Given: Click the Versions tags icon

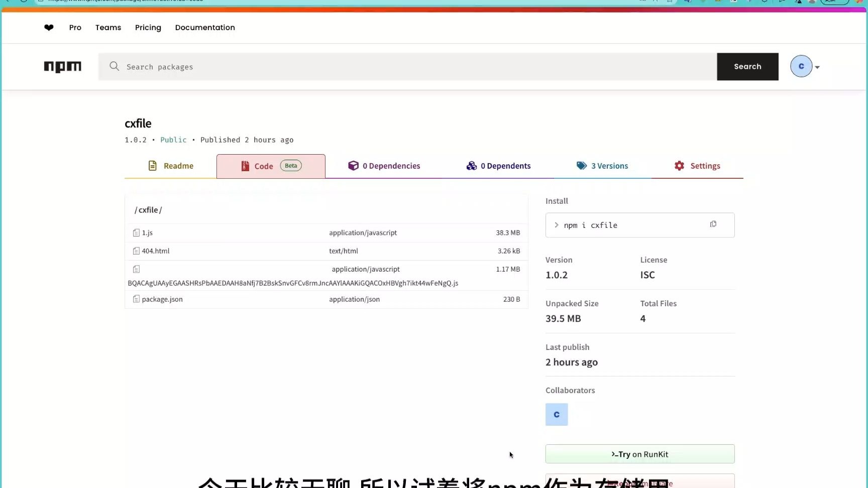Looking at the screenshot, I should (x=582, y=166).
